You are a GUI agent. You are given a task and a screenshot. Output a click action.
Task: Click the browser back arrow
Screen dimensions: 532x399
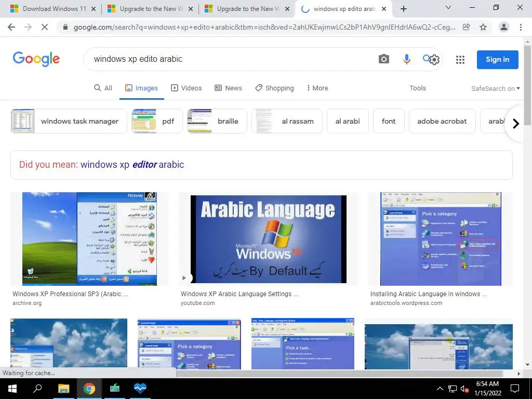point(11,27)
